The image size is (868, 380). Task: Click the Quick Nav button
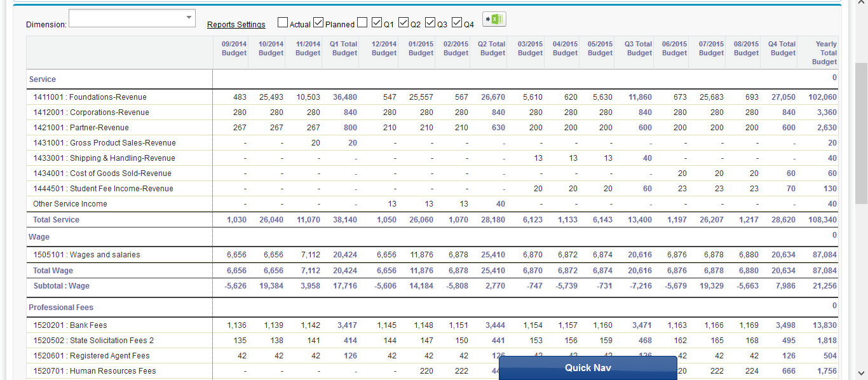click(587, 367)
